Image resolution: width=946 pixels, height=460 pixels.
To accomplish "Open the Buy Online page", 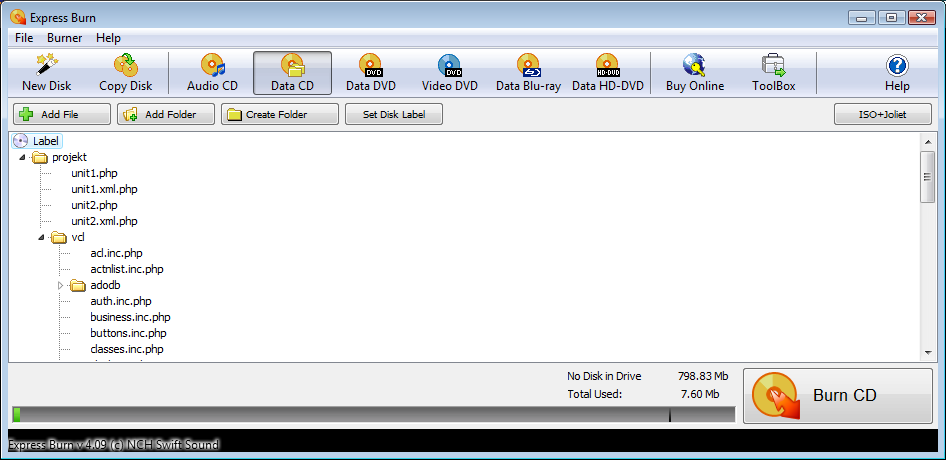I will (x=694, y=73).
